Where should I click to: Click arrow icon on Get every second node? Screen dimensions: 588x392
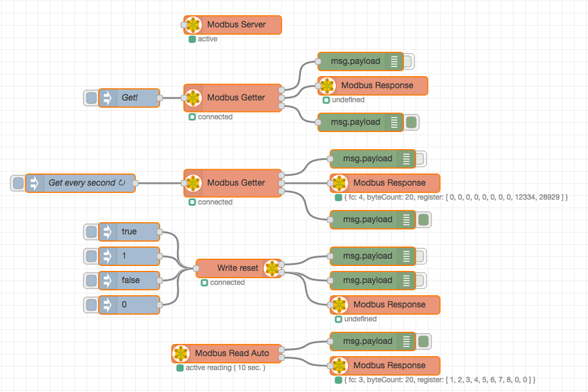click(35, 183)
